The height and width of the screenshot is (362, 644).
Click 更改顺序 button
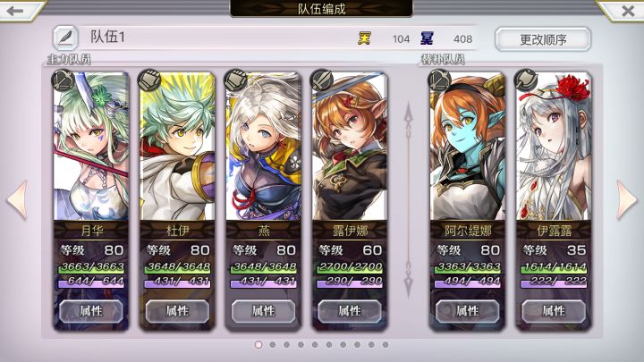click(543, 39)
